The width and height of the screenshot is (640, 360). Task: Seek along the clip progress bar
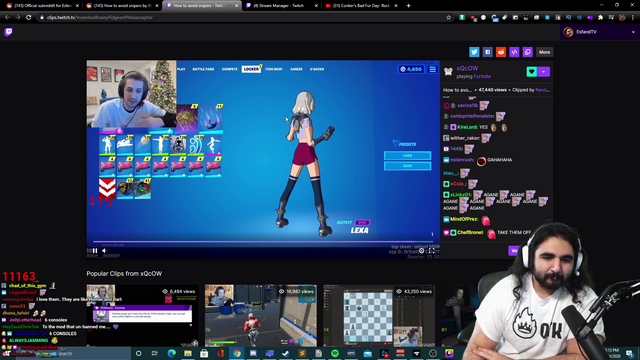pos(263,242)
